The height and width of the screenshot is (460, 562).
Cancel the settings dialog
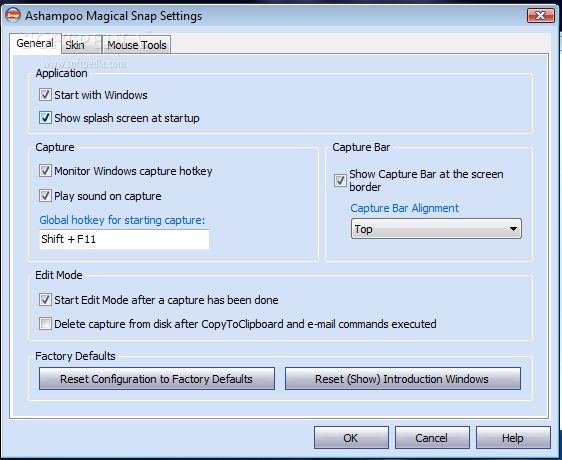[x=432, y=438]
